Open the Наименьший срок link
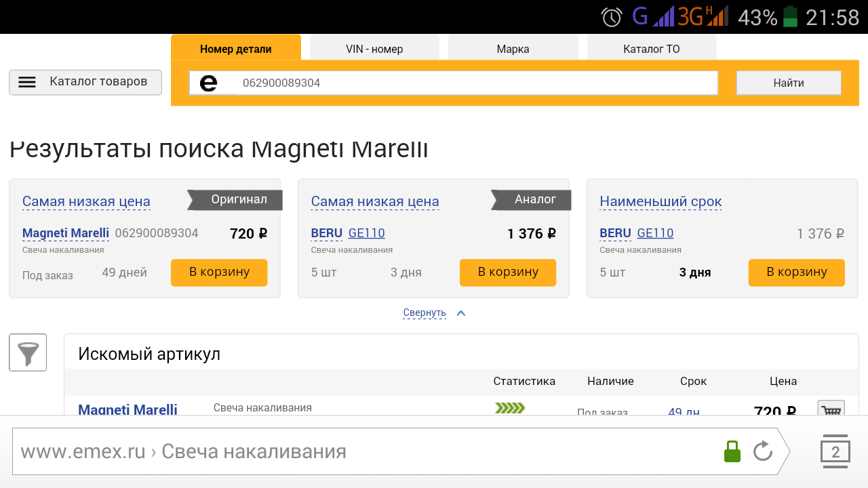Viewport: 868px width, 488px height. [x=660, y=201]
